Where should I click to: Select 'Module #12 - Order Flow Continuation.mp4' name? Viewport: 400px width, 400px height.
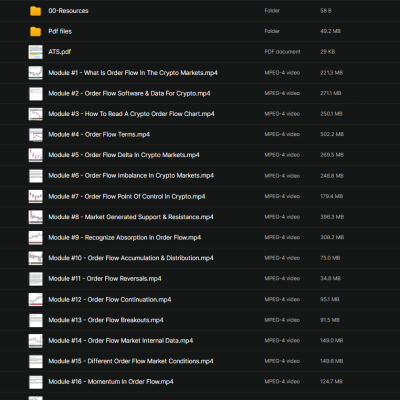coord(110,299)
